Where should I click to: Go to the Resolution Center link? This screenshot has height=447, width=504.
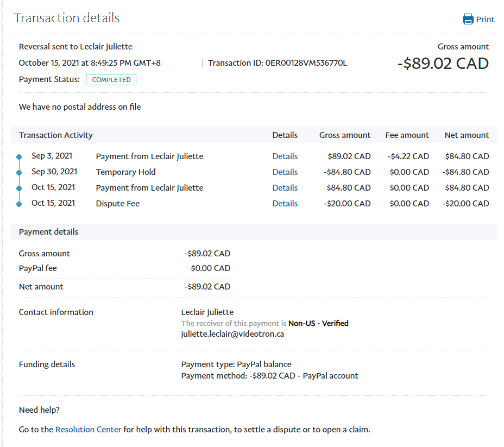pos(88,430)
